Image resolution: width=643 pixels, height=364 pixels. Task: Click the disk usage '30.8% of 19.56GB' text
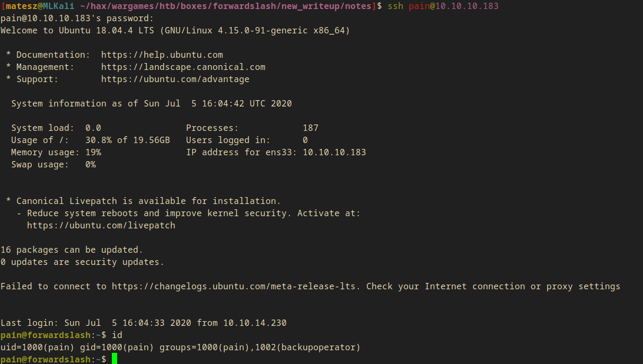point(127,140)
